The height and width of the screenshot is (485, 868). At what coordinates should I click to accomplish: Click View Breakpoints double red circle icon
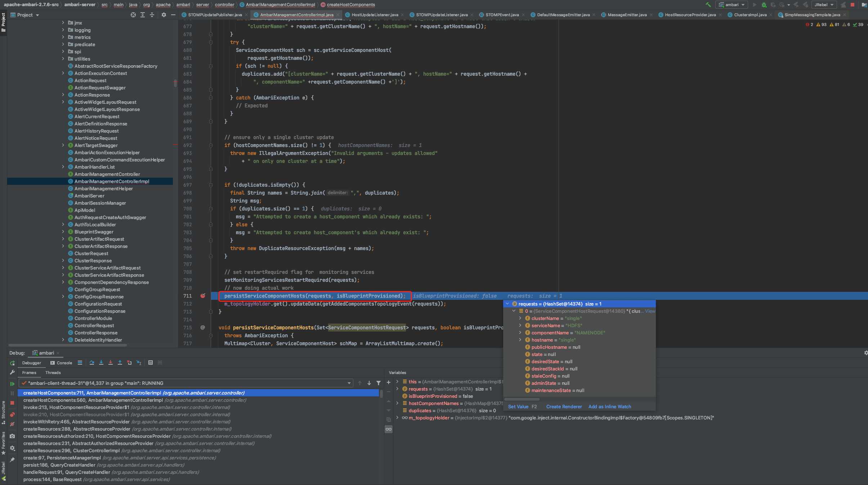[x=12, y=414]
